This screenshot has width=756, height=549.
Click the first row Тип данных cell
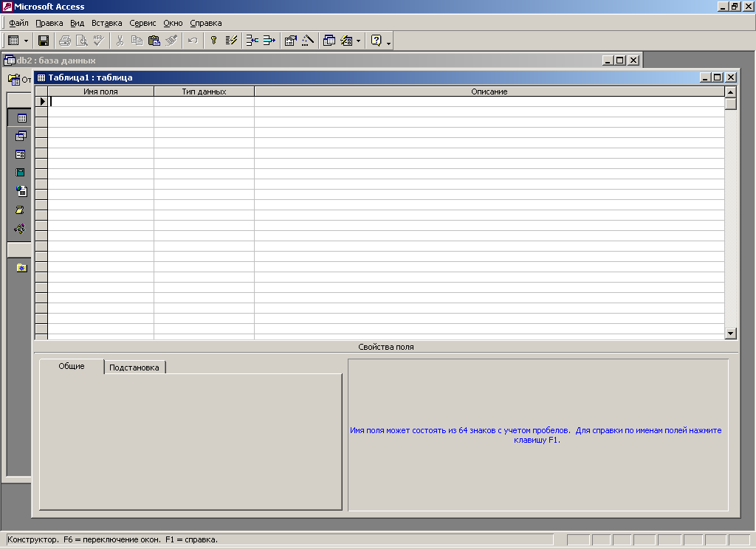(204, 102)
